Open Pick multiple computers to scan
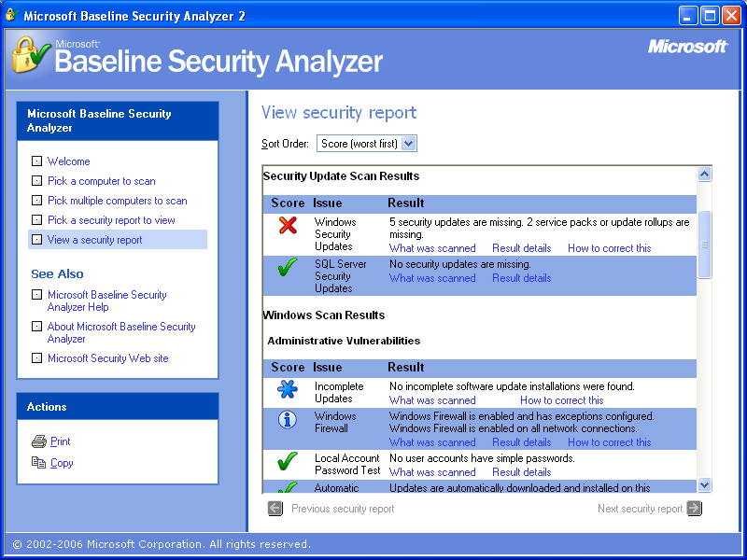 click(118, 201)
